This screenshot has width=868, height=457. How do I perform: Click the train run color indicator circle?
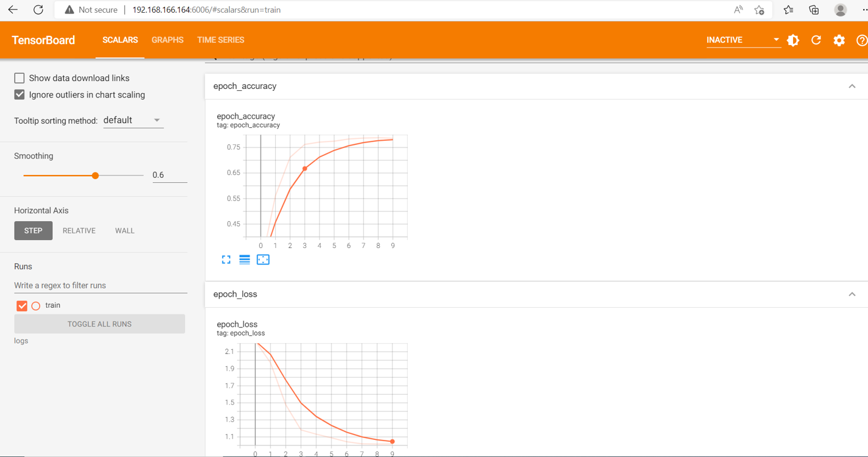[35, 305]
